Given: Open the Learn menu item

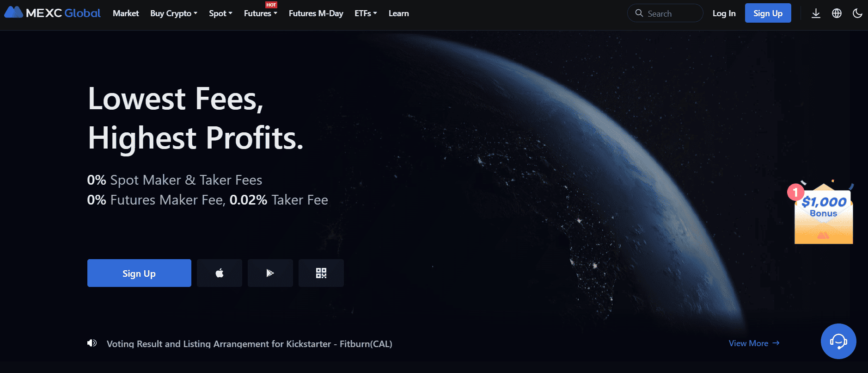Looking at the screenshot, I should point(399,13).
